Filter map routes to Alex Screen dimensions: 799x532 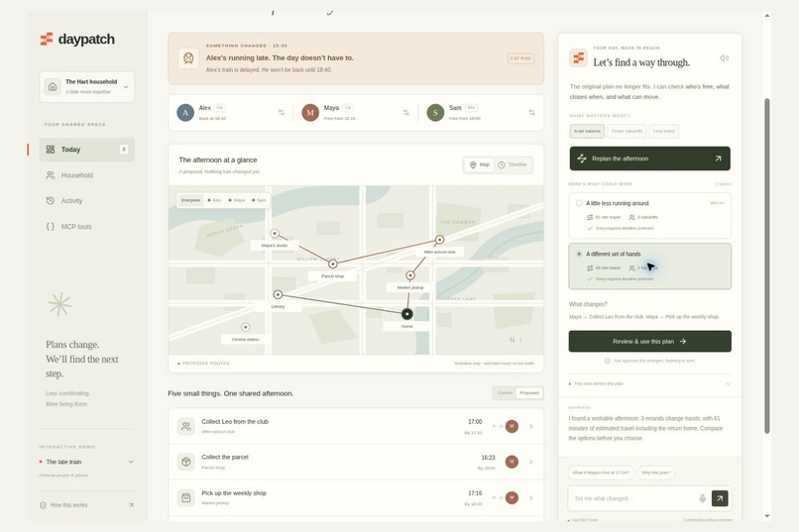pos(214,200)
